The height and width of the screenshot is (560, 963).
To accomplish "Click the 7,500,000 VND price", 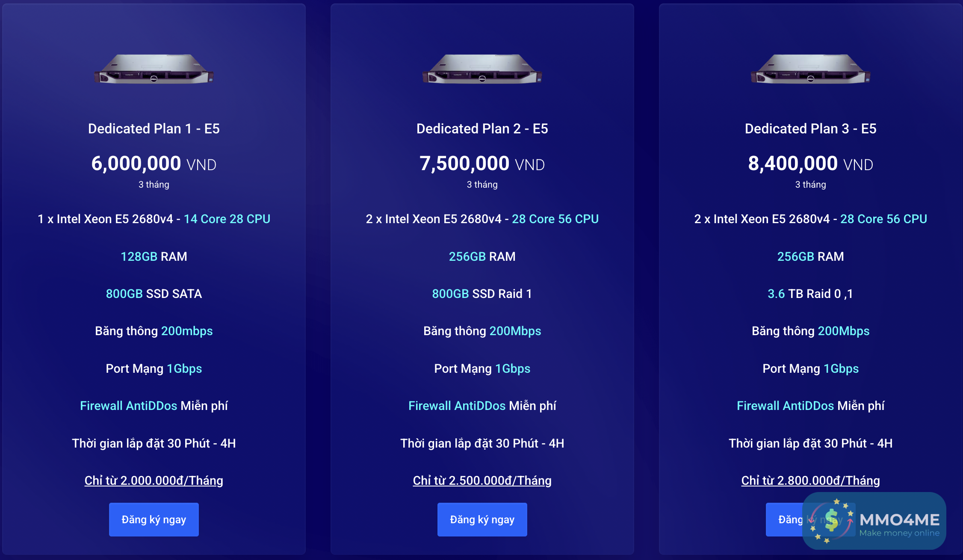I will pos(482,164).
